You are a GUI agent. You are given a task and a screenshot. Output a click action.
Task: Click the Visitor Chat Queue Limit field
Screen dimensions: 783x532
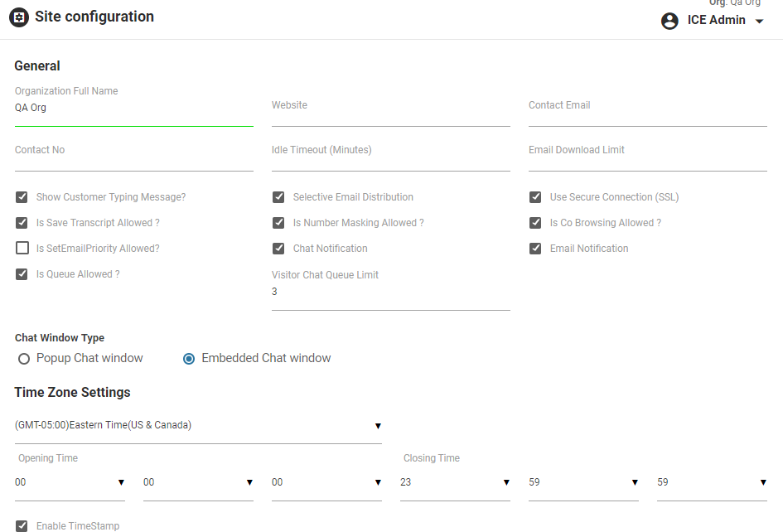(390, 293)
